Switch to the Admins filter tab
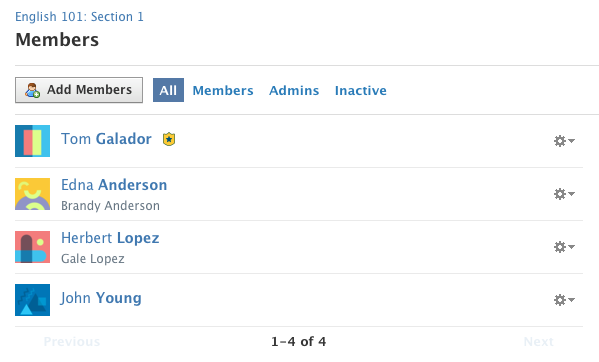599x362 pixels. click(x=294, y=90)
